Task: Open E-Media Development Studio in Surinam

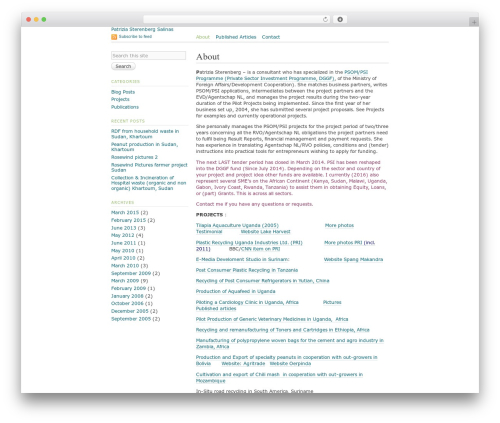Action: click(x=243, y=259)
